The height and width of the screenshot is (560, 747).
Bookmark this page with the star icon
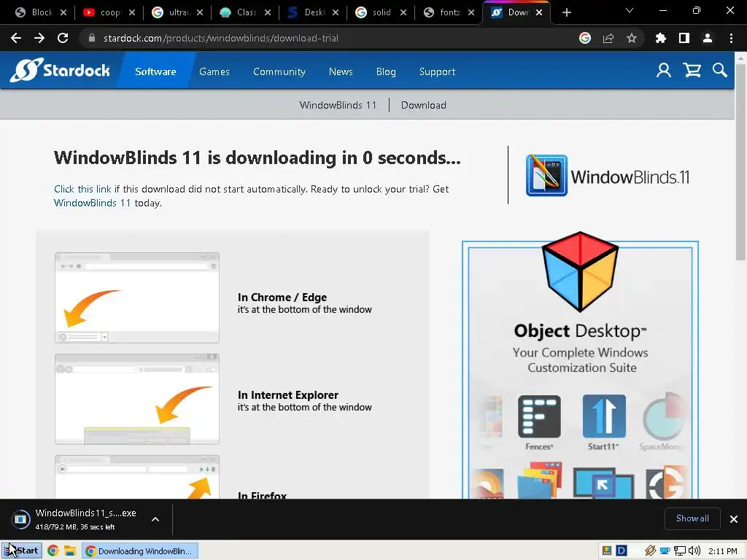[632, 38]
